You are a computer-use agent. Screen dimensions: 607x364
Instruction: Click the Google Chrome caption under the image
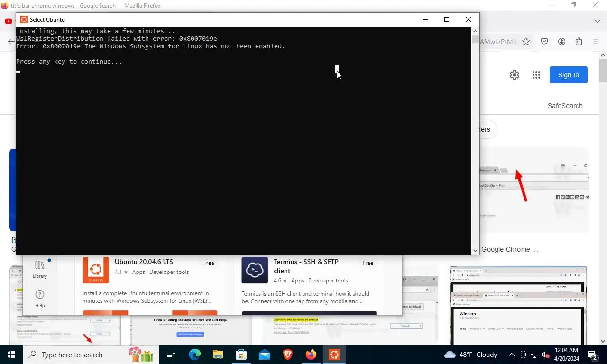point(510,249)
